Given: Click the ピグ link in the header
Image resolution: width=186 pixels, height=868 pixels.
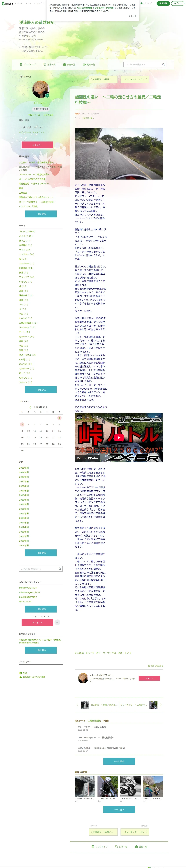Looking at the screenshot, I should 29,3.
